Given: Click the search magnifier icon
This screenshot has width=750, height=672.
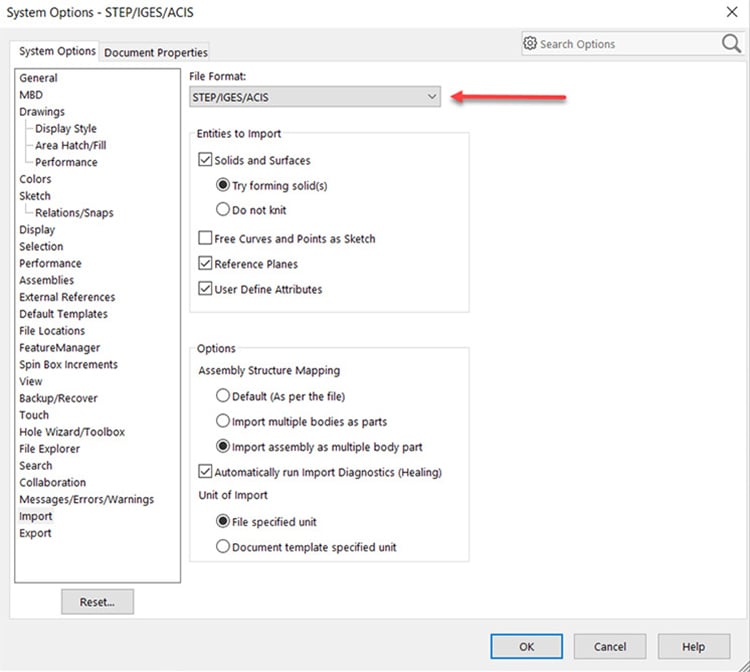Looking at the screenshot, I should [x=731, y=44].
